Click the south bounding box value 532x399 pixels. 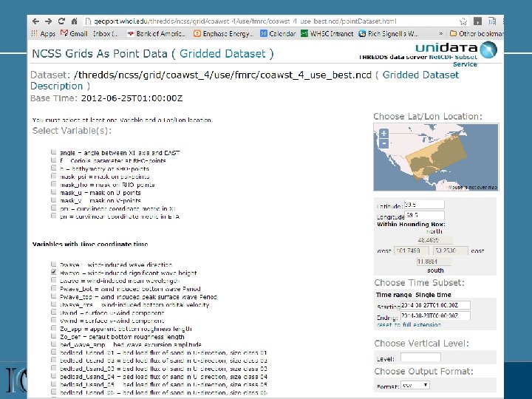434,262
